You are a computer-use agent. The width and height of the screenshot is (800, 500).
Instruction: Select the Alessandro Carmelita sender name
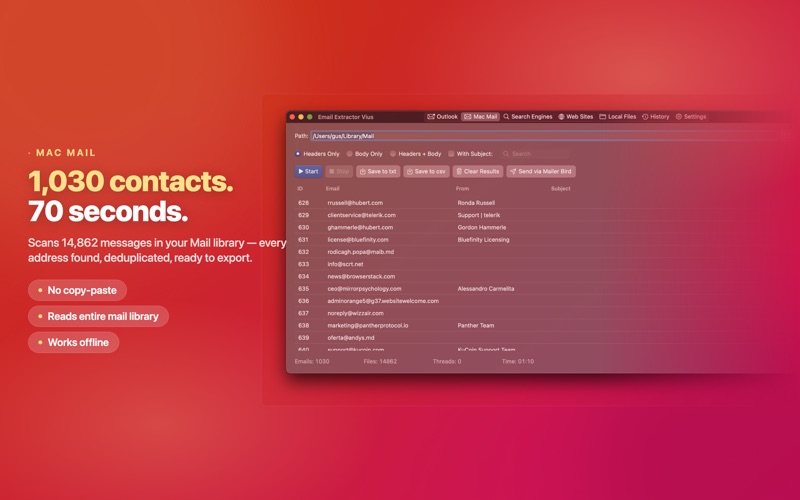click(486, 289)
